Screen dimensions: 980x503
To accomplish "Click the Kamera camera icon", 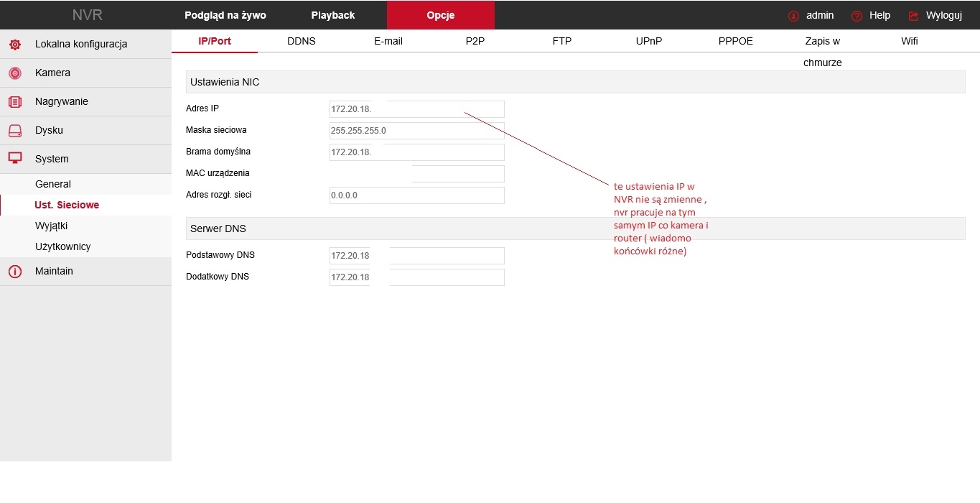I will tap(15, 73).
